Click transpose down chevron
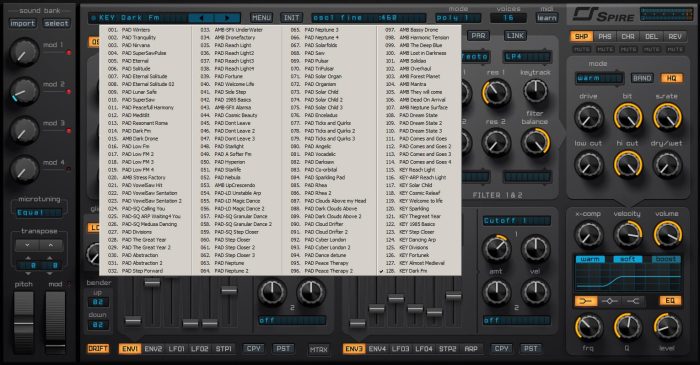This screenshot has width=700, height=365. [x=27, y=245]
